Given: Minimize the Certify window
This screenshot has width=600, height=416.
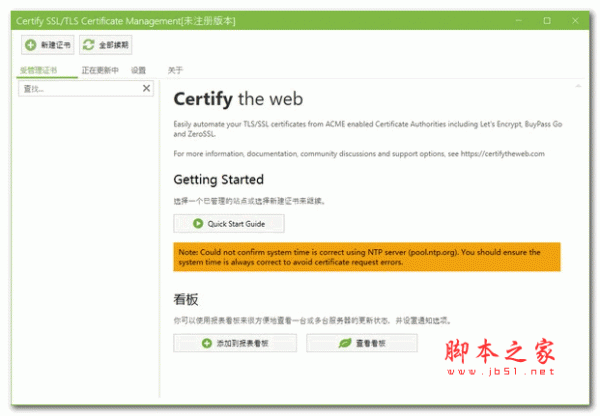Looking at the screenshot, I should pos(519,21).
